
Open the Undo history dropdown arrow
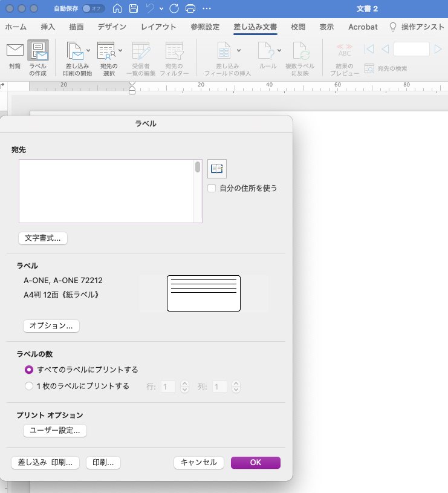(161, 9)
